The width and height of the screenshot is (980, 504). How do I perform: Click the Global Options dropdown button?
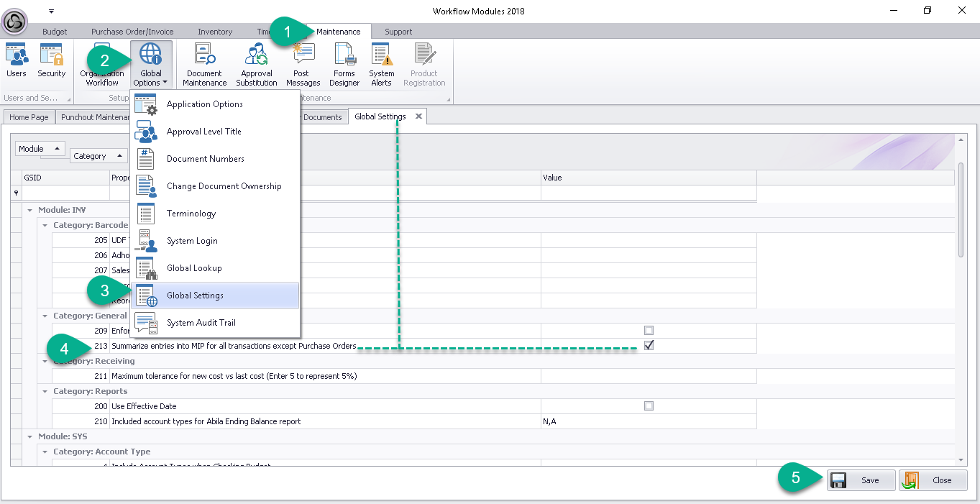151,65
